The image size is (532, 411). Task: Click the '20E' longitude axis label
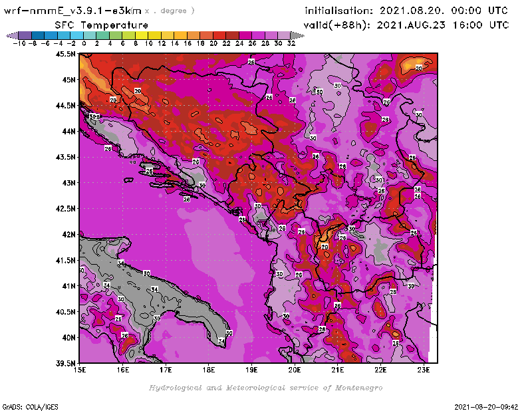(x=295, y=370)
